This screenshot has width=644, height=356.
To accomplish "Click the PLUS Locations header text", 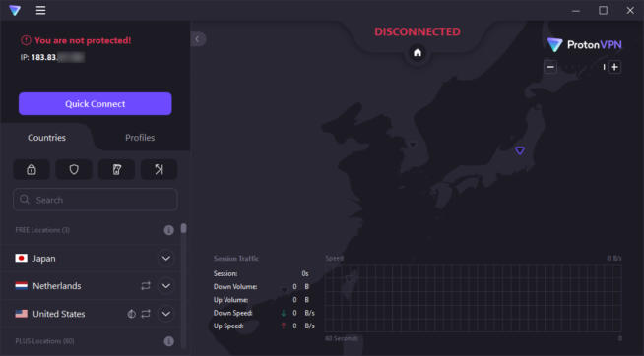I will (44, 341).
